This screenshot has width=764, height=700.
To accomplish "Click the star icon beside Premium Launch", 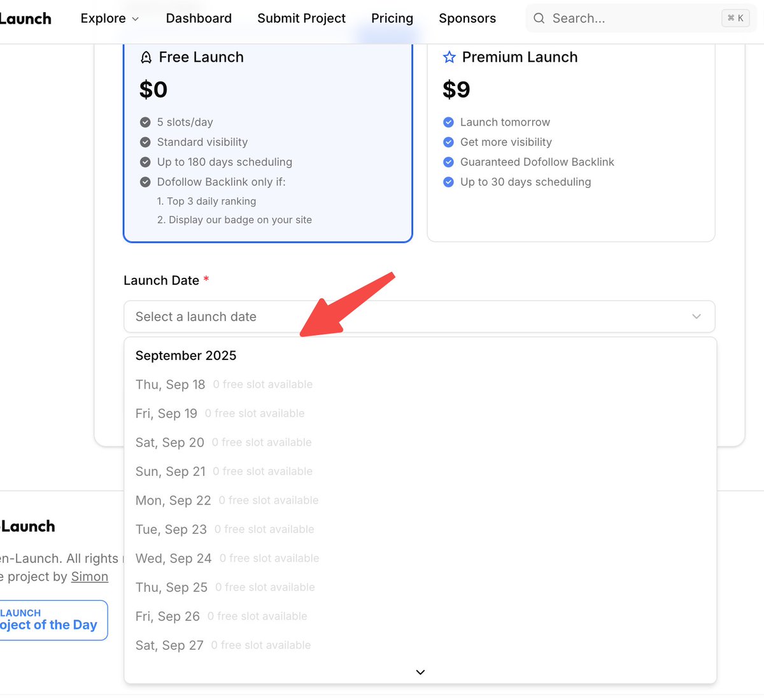I will 449,57.
